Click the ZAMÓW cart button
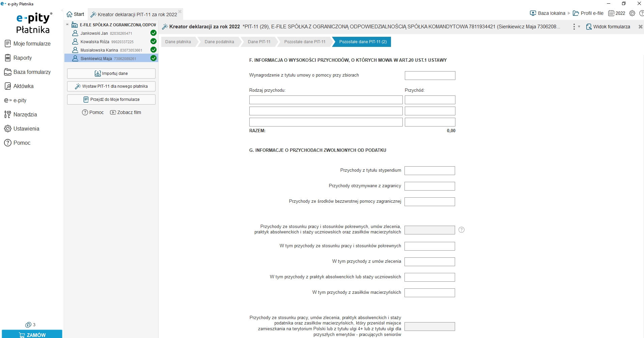 (32, 334)
